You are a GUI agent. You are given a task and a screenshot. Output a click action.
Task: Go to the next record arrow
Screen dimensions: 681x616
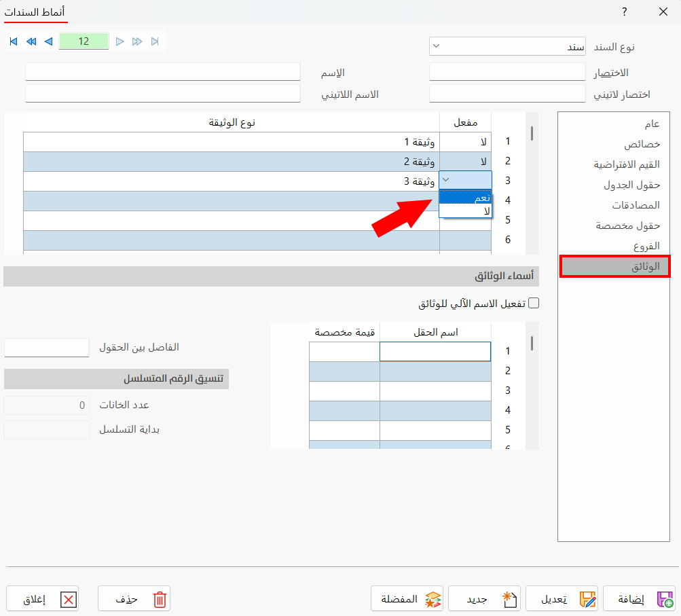pyautogui.click(x=120, y=41)
